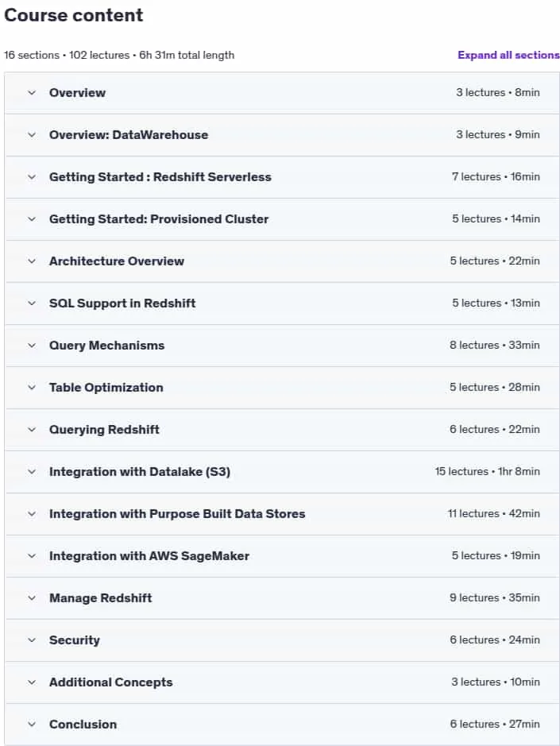Expand Overview: DataWarehouse section chevron
The width and height of the screenshot is (560, 746).
click(x=32, y=135)
